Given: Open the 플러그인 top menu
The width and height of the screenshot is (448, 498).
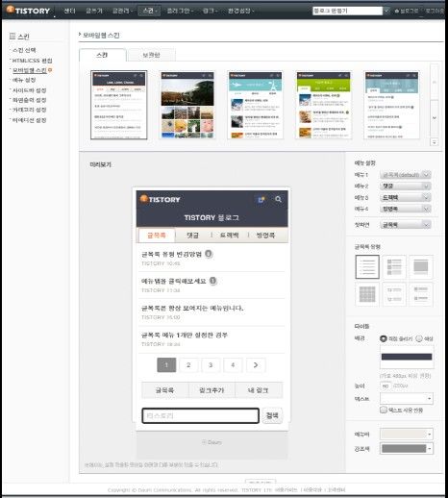Looking at the screenshot, I should point(180,11).
